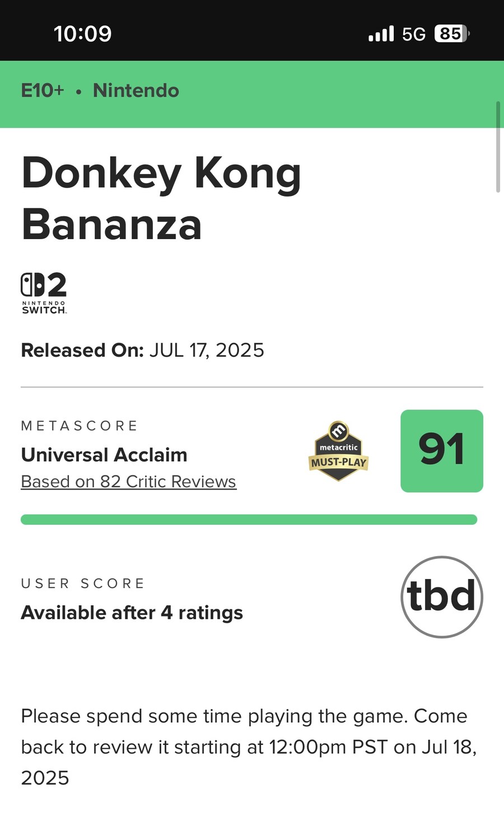Tap the green Metascore distribution bar
This screenshot has height=816, width=504.
(249, 520)
